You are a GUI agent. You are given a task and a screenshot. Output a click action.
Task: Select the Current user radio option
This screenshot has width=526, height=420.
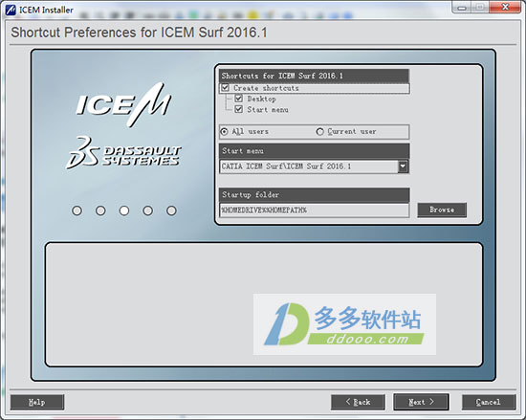tap(320, 132)
